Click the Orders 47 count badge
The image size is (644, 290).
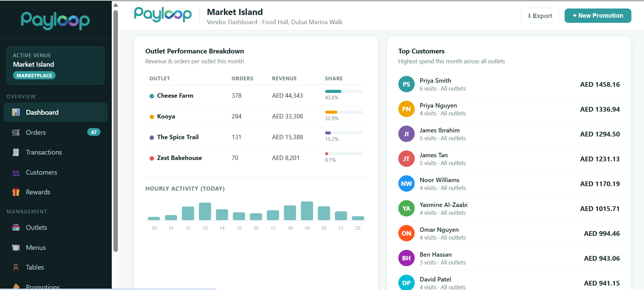tap(94, 132)
